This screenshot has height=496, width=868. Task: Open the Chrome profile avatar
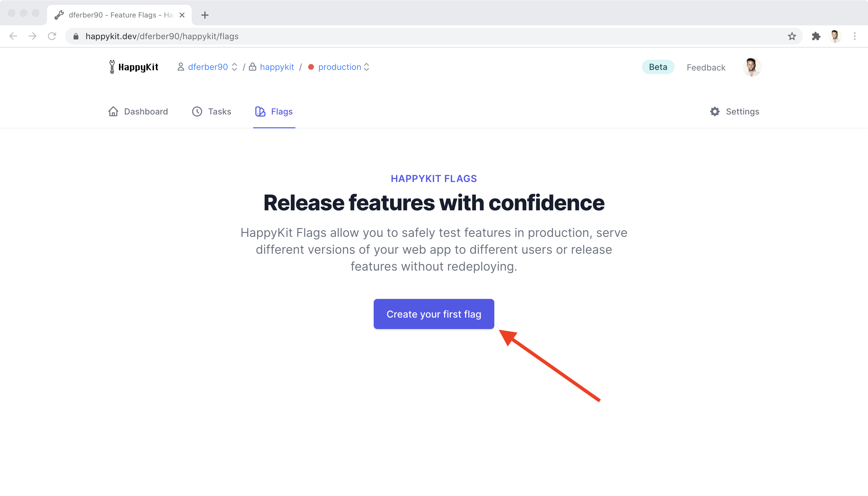(x=835, y=36)
